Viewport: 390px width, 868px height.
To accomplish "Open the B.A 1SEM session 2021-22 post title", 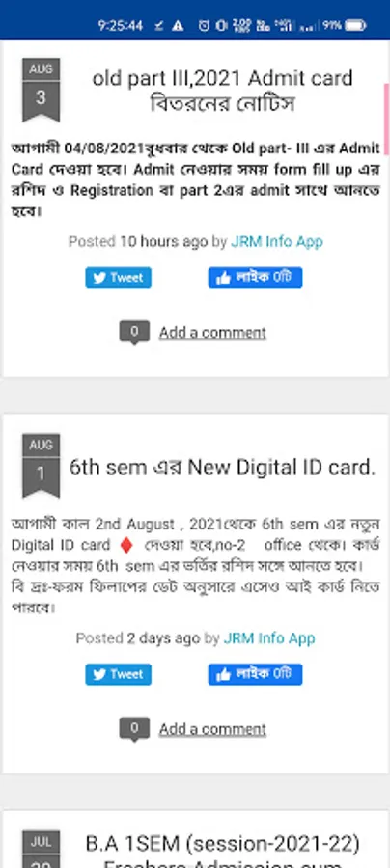I will 222,851.
